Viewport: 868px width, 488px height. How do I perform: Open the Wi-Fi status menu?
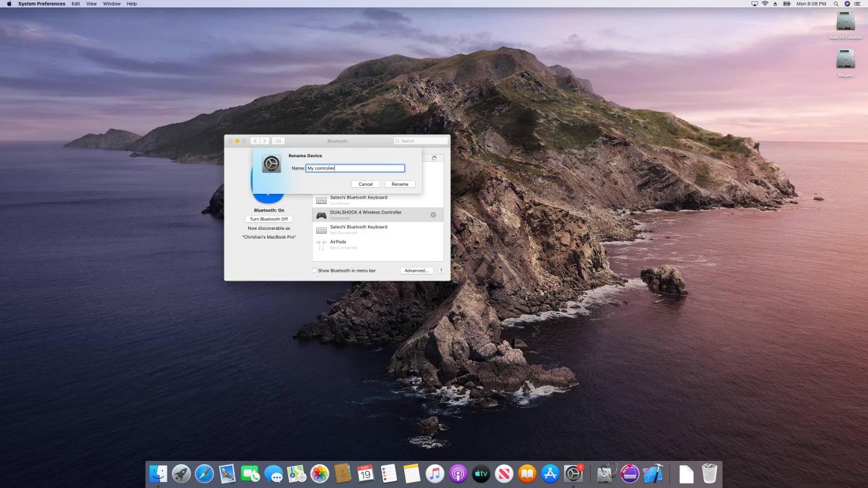coord(765,4)
